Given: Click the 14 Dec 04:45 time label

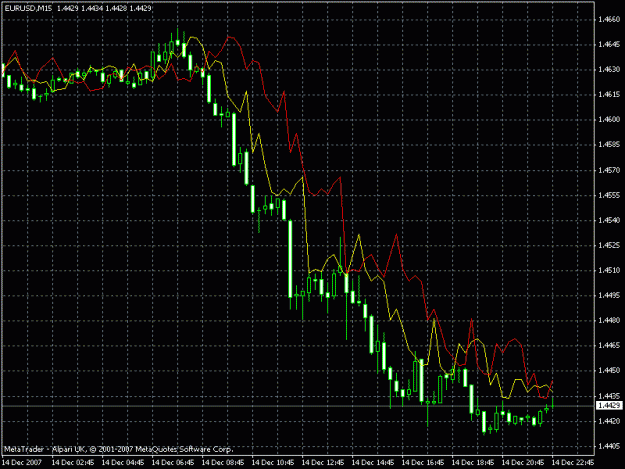Looking at the screenshot, I should (x=123, y=463).
